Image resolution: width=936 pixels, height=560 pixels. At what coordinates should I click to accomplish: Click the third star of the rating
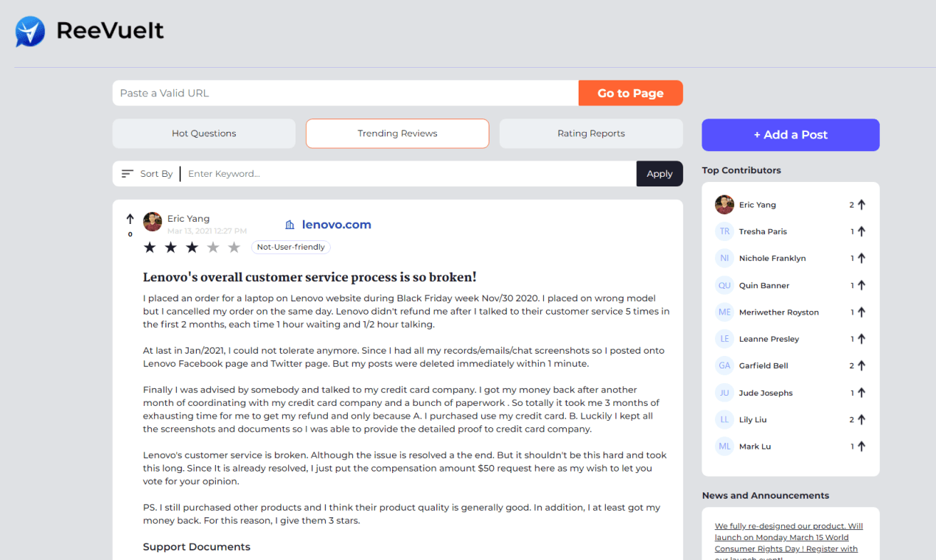(x=192, y=248)
